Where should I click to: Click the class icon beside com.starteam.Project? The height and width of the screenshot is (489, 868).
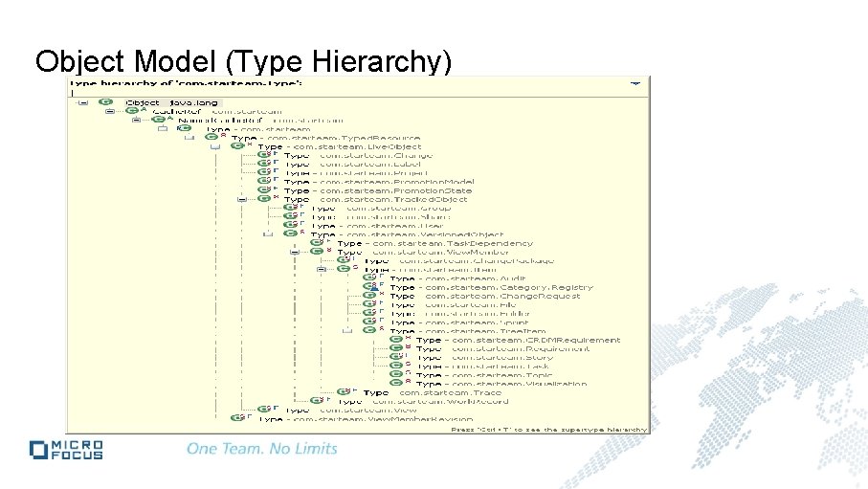264,172
